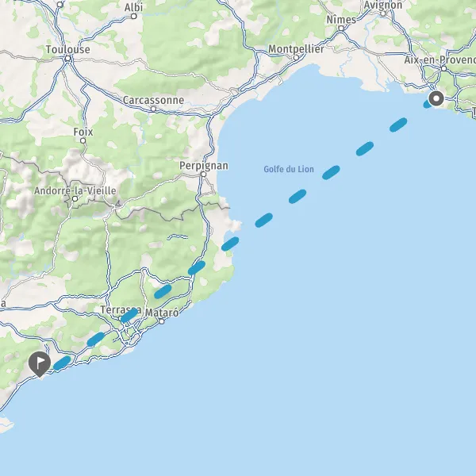Screen dimensions: 476x476
Task: Click the Perpignan text label
Action: click(204, 166)
